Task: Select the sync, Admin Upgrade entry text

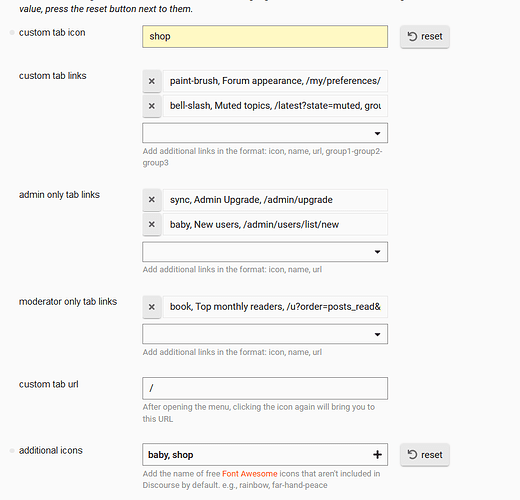Action: [275, 200]
